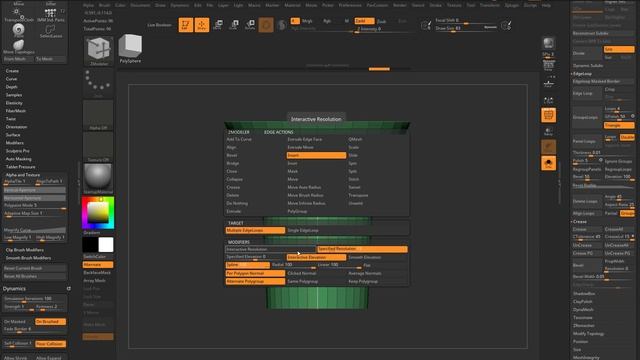The height and width of the screenshot is (360, 640).
Task: Toggle the Mrgb button
Action: pos(307,21)
